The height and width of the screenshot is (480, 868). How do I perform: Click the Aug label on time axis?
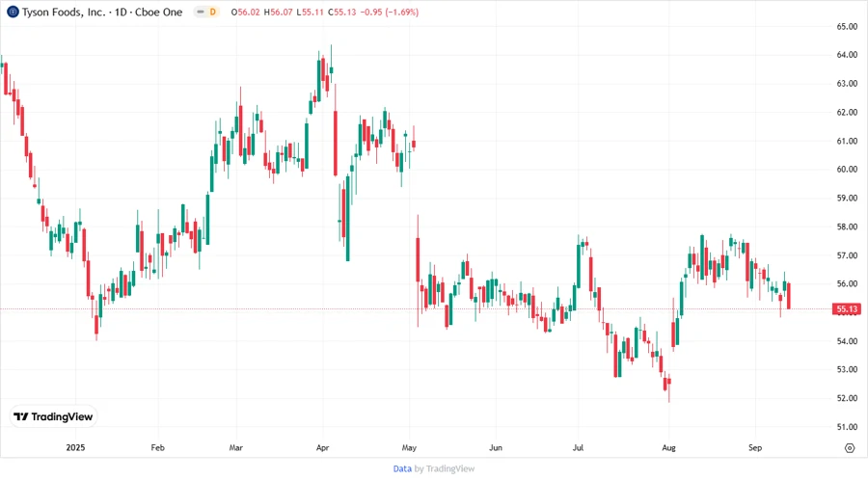[668, 447]
